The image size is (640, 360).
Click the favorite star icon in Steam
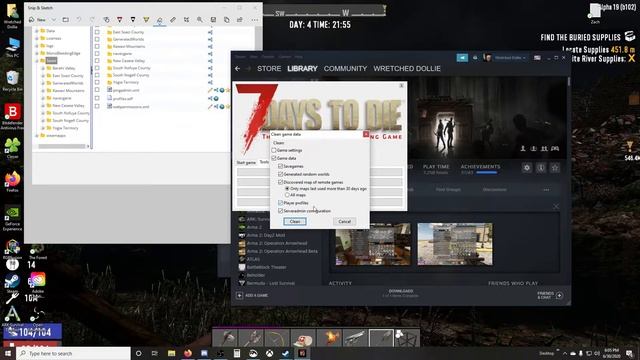tap(555, 168)
